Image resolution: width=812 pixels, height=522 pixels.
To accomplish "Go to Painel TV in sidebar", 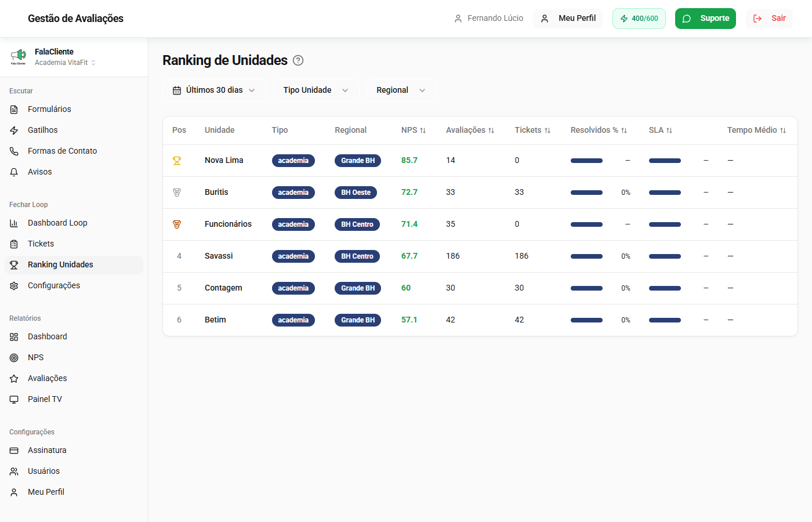I will coord(45,399).
